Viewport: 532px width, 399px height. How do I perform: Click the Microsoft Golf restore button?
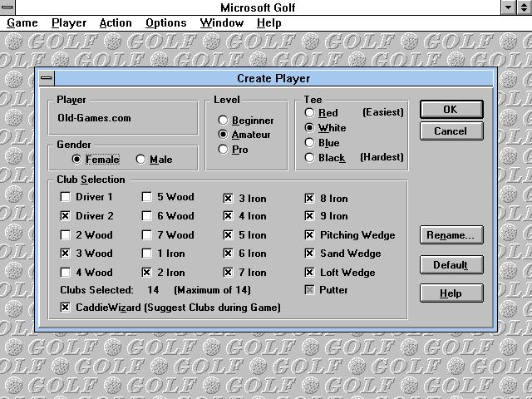coord(525,7)
